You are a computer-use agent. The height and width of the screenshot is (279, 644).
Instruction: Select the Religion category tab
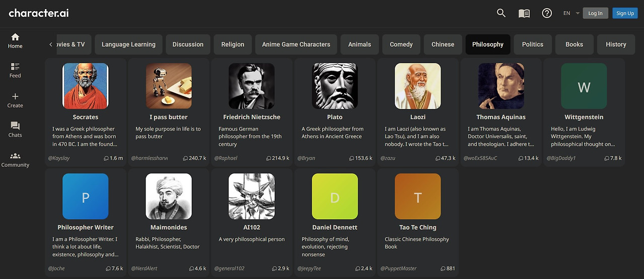[x=232, y=44]
